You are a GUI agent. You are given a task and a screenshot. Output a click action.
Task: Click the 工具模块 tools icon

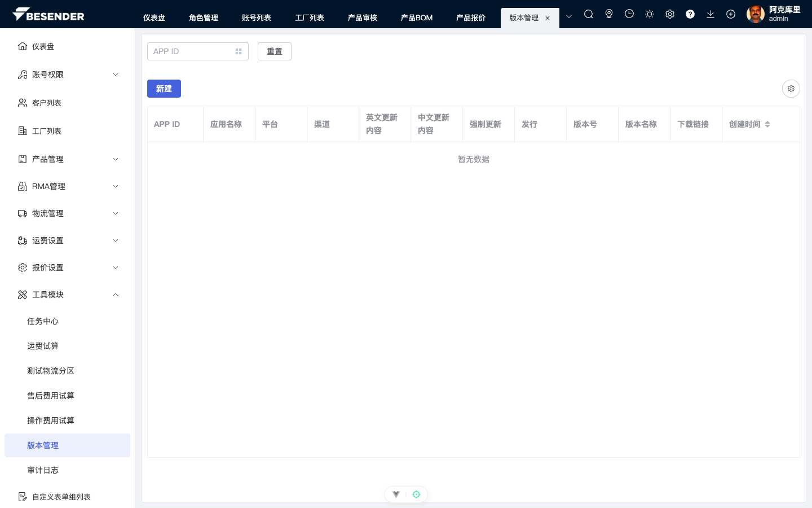click(23, 295)
